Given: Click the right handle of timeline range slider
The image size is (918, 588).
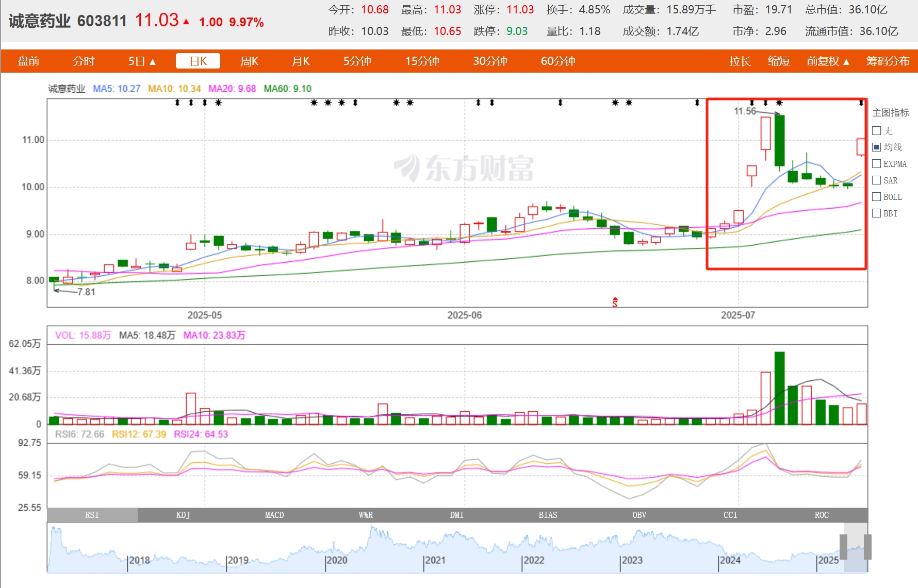Looking at the screenshot, I should [x=867, y=547].
